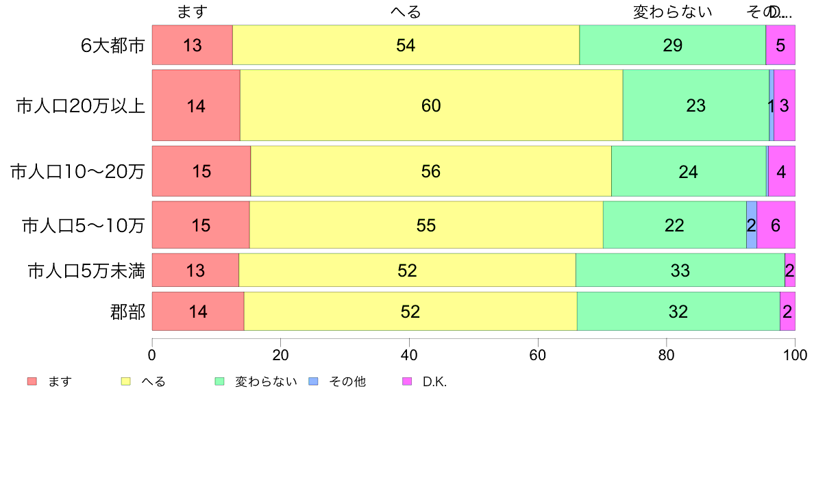814x504 pixels.
Task: Click the green 33 segment for 市人口5万未満
Action: click(680, 270)
